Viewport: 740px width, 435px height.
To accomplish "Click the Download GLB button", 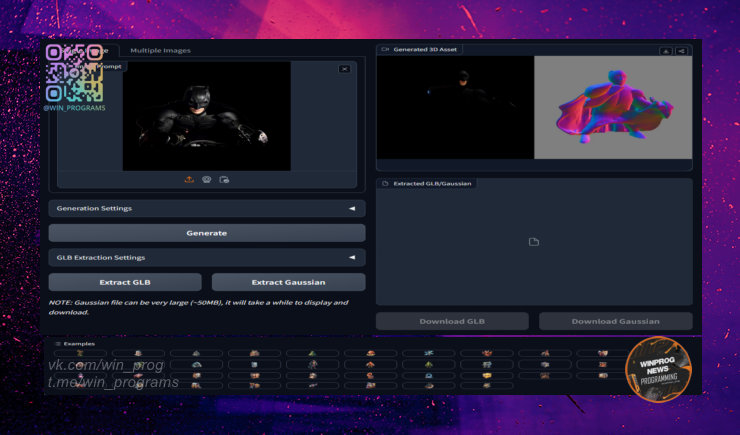I will tap(452, 321).
